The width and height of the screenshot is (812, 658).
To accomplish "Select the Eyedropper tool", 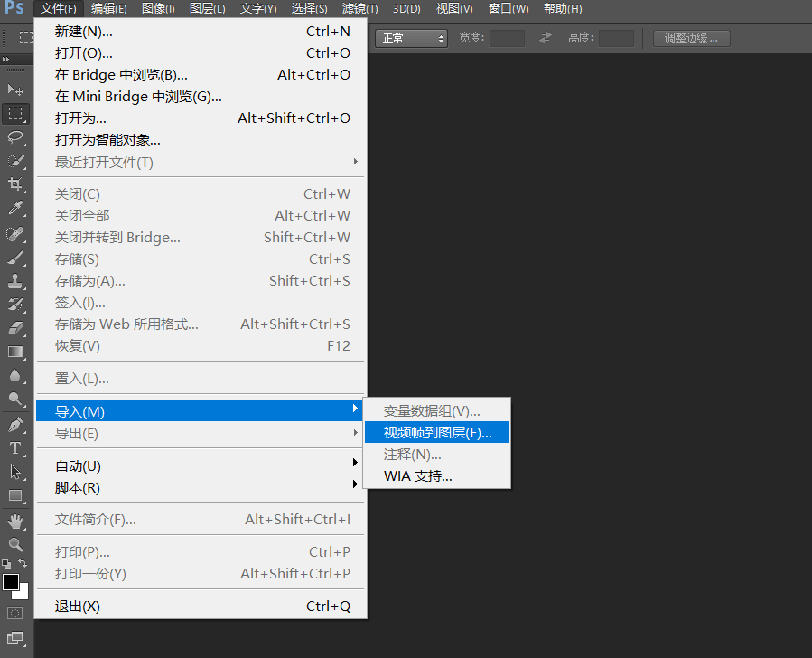I will pos(15,209).
